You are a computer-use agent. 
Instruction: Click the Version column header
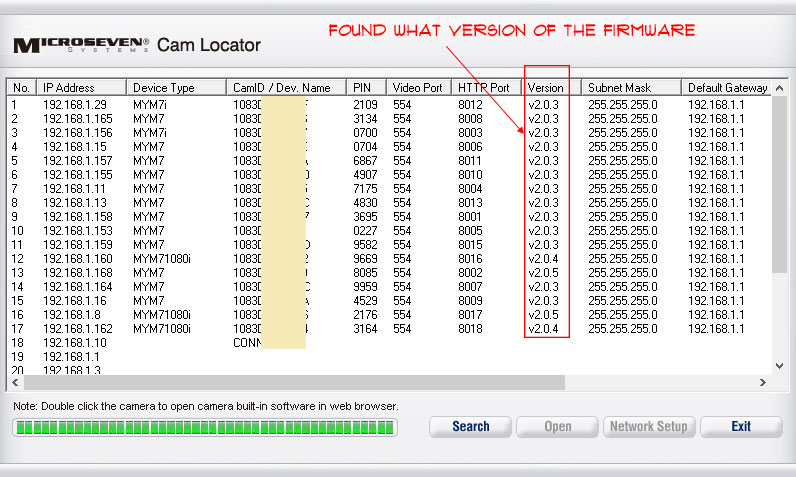pos(551,87)
